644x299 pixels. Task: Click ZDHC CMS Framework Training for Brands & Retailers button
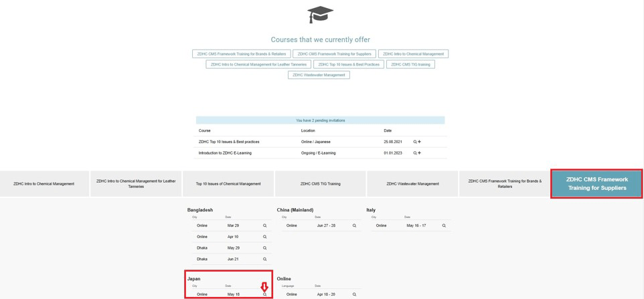point(242,54)
